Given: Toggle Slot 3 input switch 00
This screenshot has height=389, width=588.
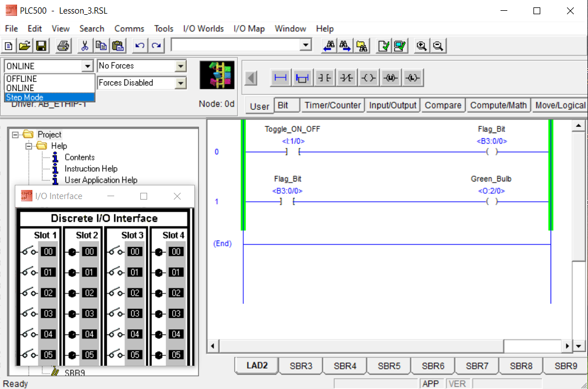Looking at the screenshot, I should click(116, 251).
